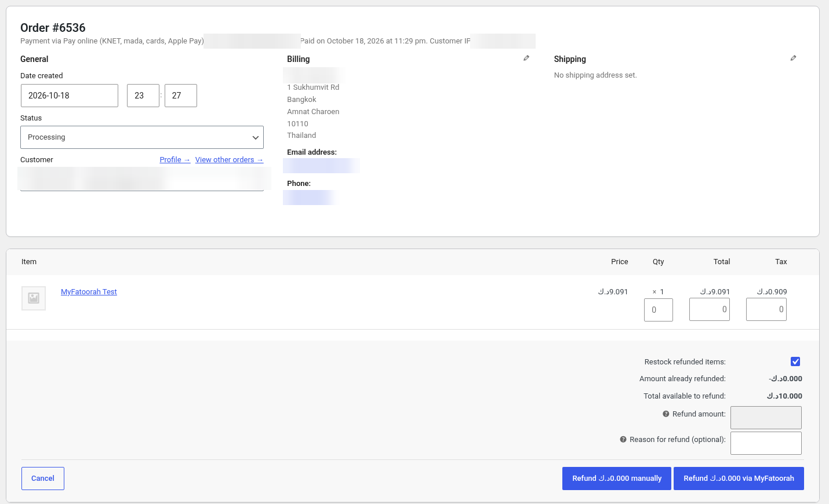Image resolution: width=829 pixels, height=504 pixels.
Task: Click 'Total available to refund' label
Action: click(x=685, y=396)
